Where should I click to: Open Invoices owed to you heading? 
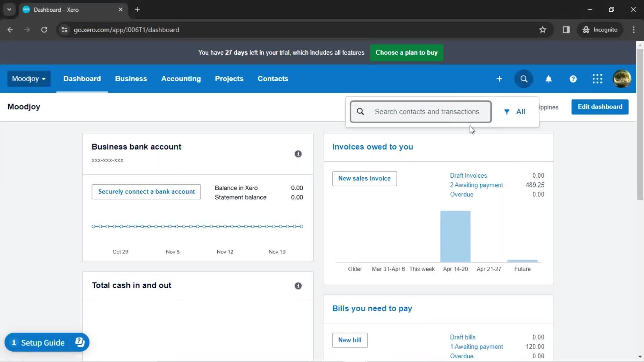(372, 147)
